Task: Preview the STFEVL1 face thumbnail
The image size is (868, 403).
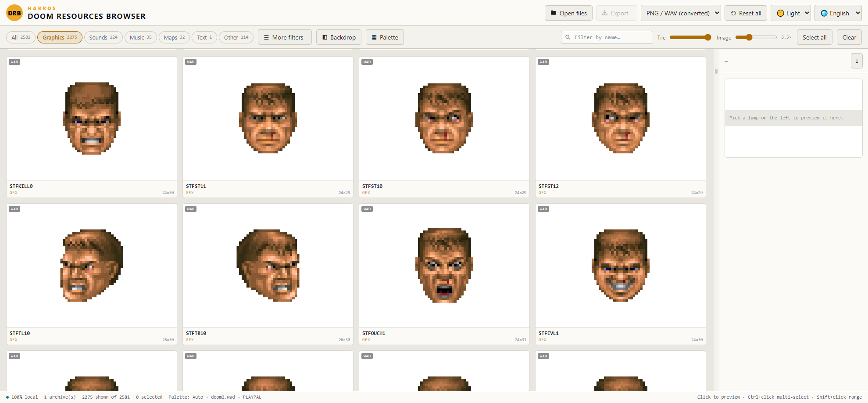Action: tap(621, 265)
